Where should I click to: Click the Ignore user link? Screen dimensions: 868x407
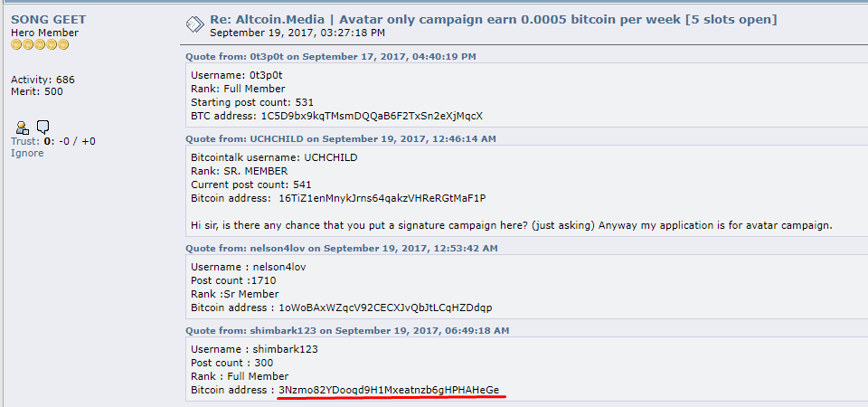(27, 154)
